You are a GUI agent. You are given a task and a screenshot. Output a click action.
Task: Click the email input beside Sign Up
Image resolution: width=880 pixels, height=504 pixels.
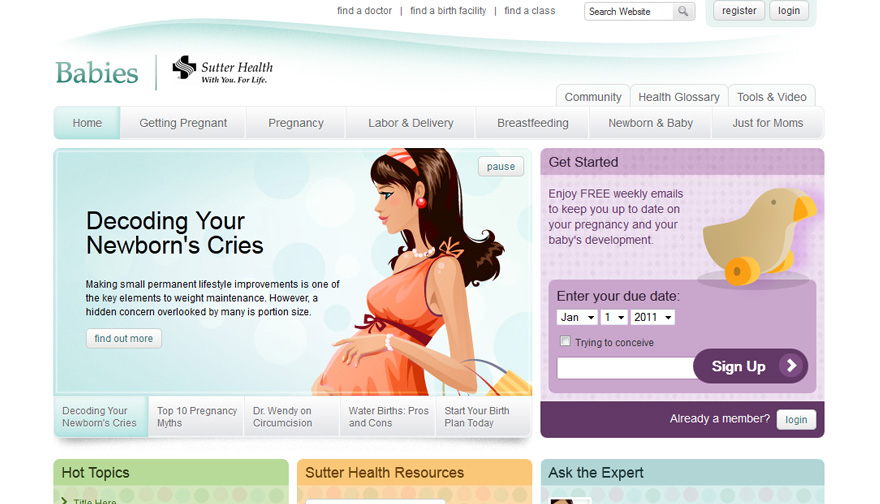[626, 368]
